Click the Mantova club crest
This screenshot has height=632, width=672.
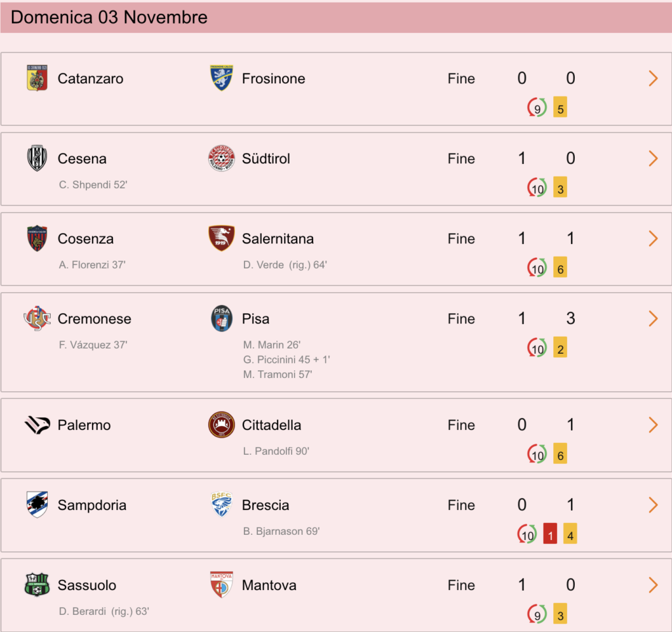click(221, 585)
